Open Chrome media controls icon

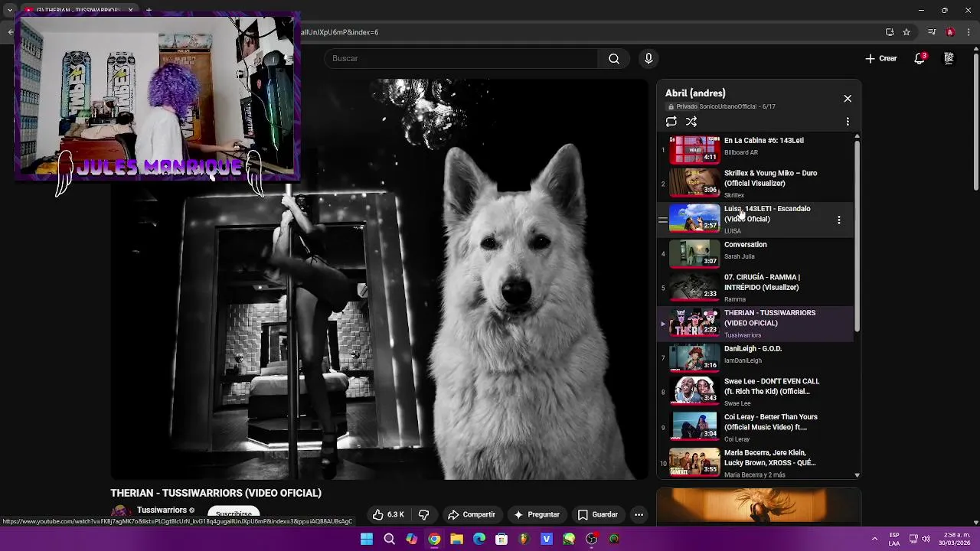pos(932,32)
